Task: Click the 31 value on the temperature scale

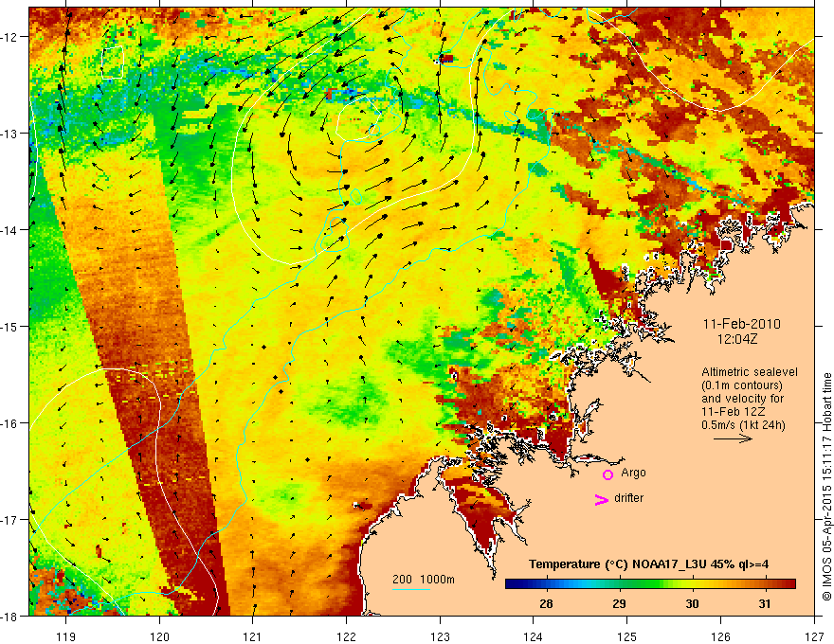Action: pyautogui.click(x=764, y=603)
